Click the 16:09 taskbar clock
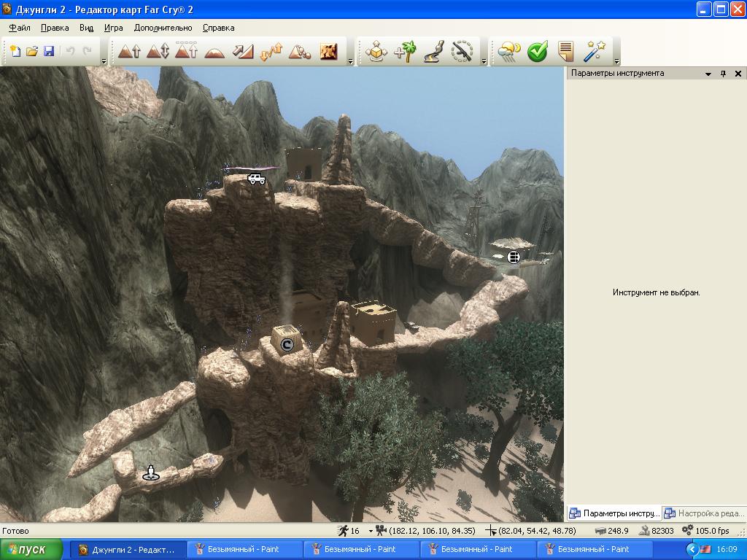Screen dimensions: 747x560 (x=727, y=550)
